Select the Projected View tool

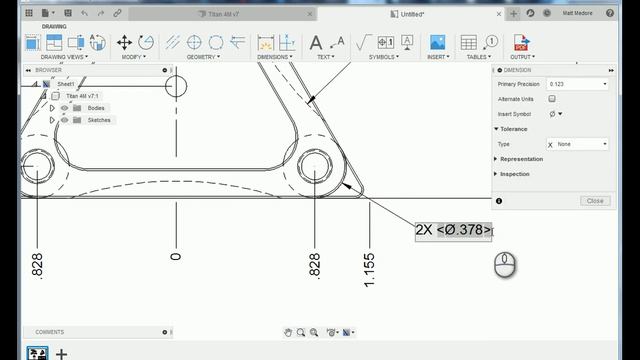click(x=54, y=42)
